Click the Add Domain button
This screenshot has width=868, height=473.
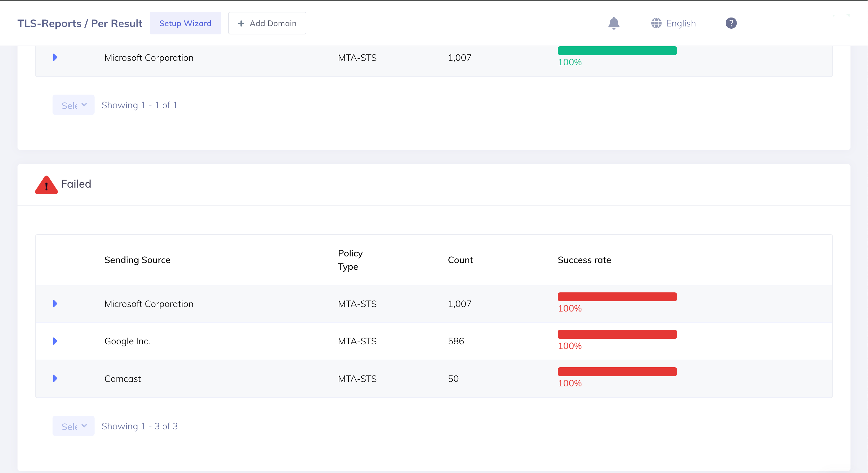(267, 23)
